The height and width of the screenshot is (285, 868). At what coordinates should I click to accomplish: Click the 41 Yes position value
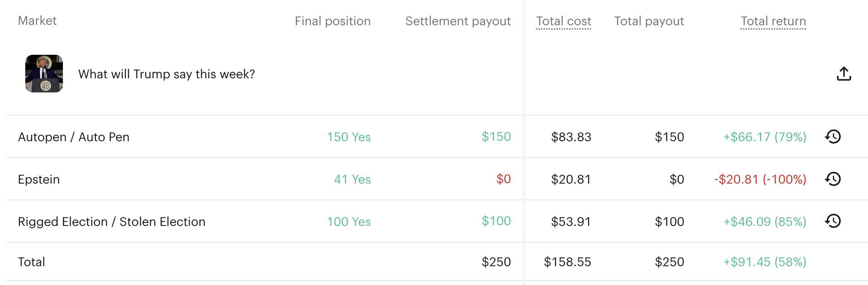(352, 179)
